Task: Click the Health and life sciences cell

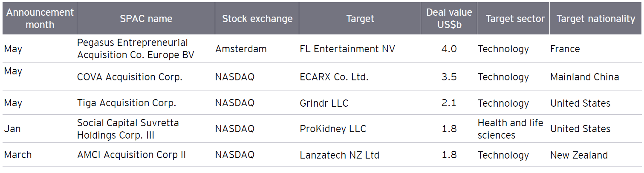Action: (510, 129)
